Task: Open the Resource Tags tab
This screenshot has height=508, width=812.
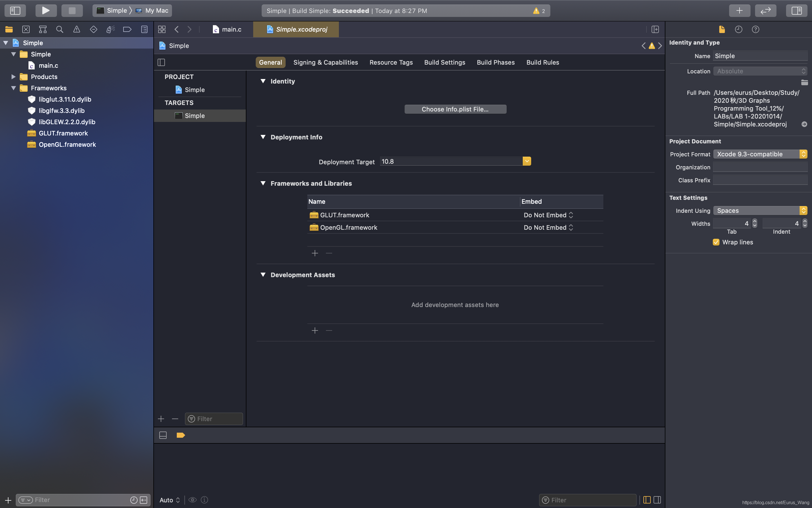Action: click(391, 62)
